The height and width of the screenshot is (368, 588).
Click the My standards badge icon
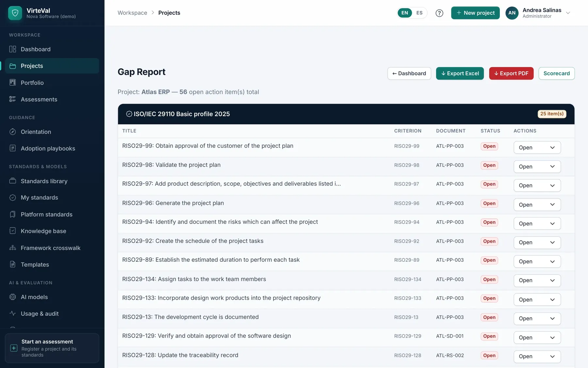click(13, 198)
